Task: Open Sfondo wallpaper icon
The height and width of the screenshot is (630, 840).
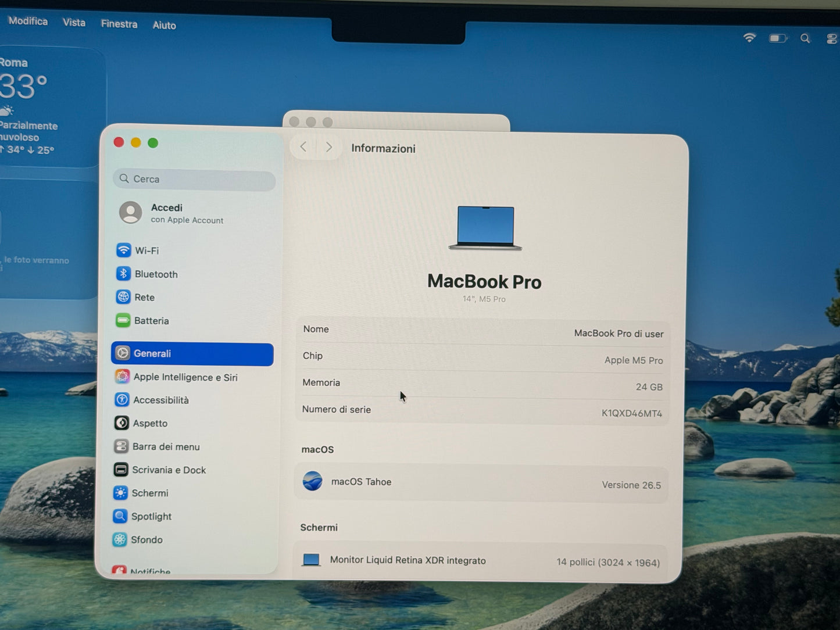Action: [120, 539]
